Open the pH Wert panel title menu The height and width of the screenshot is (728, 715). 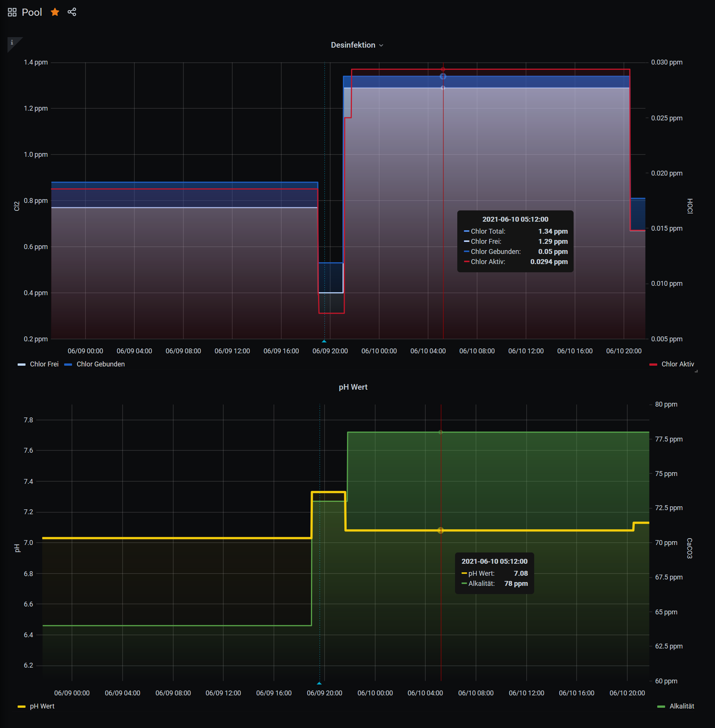tap(353, 387)
